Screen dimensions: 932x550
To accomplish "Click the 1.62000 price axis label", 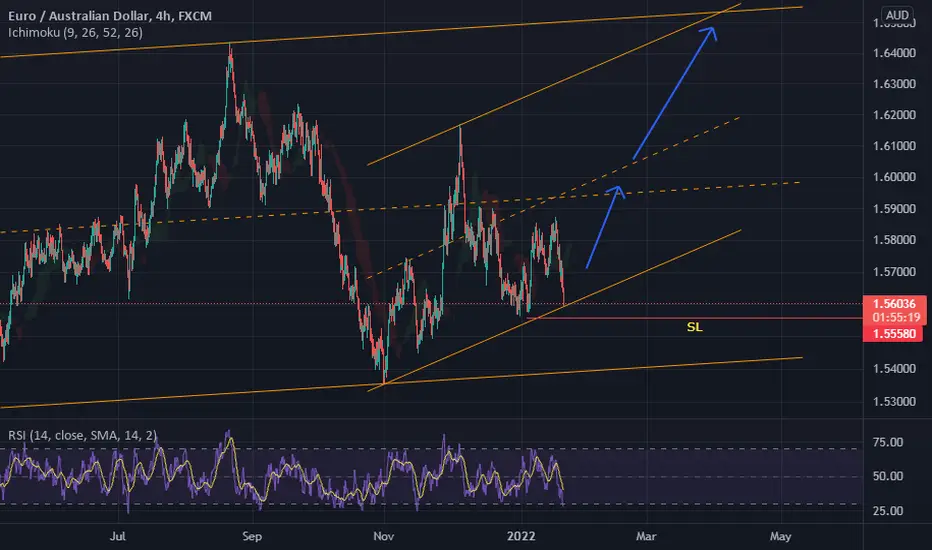I will (894, 115).
